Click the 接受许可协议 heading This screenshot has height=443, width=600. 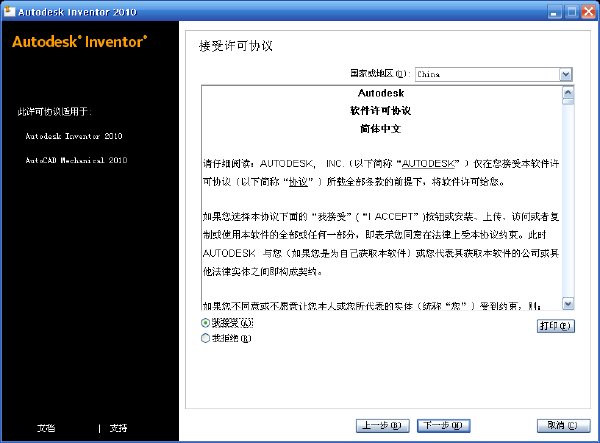tap(236, 46)
